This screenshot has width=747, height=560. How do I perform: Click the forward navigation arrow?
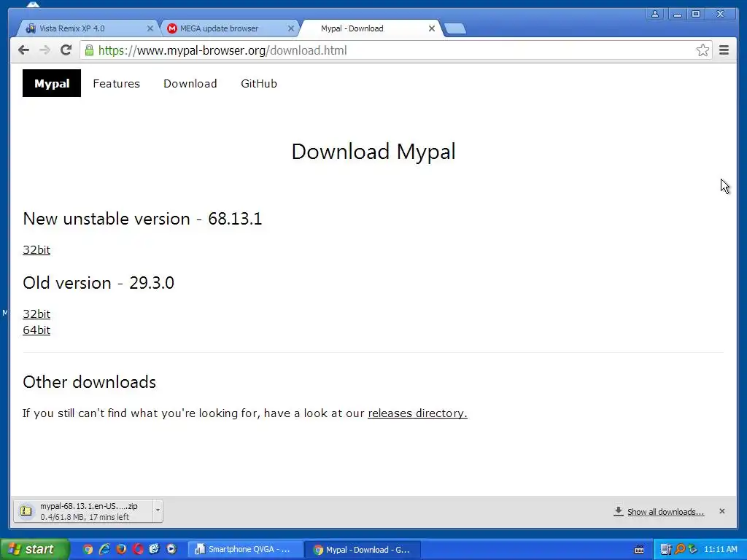click(44, 50)
